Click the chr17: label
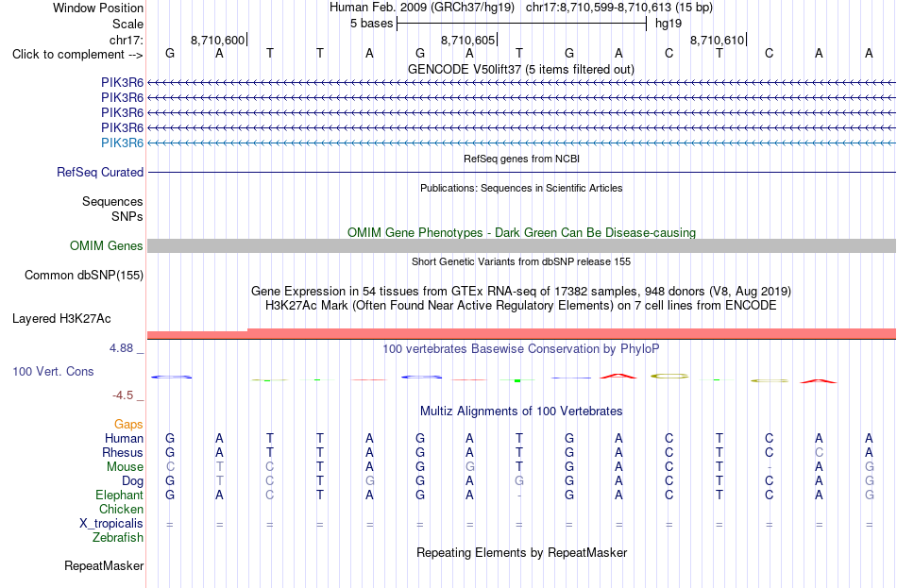Screen dimensions: 897x588 pos(126,40)
